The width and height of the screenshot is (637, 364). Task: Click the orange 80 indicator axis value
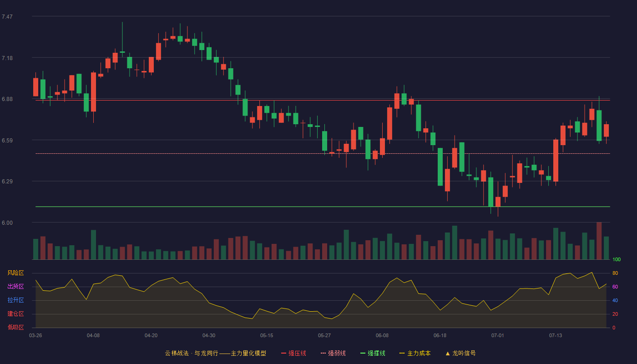point(615,273)
